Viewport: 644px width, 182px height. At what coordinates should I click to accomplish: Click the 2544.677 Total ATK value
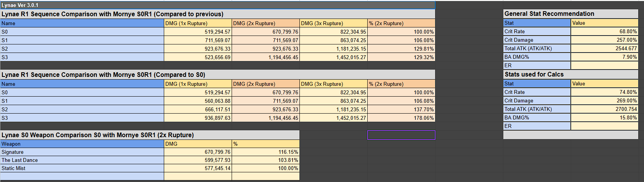[604, 48]
